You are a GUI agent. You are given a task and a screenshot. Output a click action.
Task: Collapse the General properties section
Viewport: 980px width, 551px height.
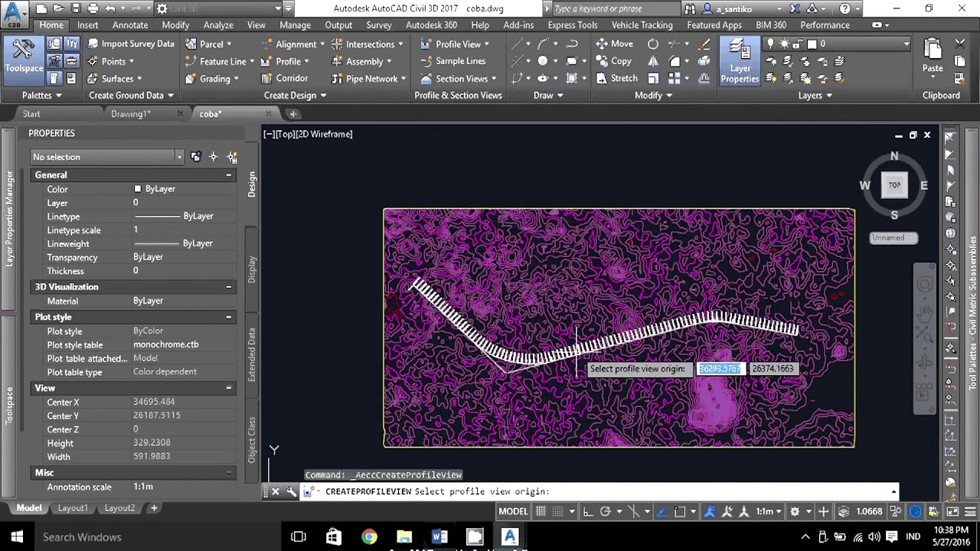pyautogui.click(x=228, y=175)
